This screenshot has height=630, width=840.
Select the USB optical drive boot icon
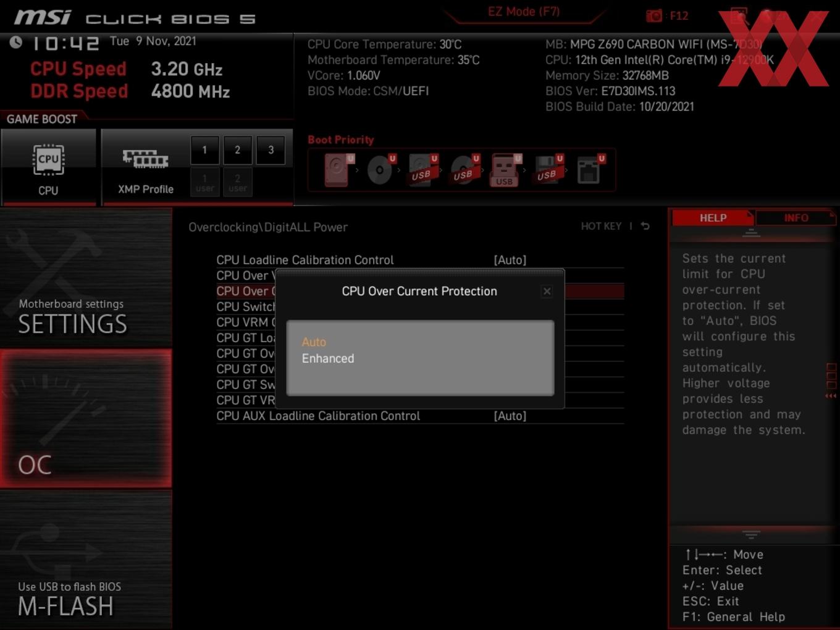click(x=464, y=170)
